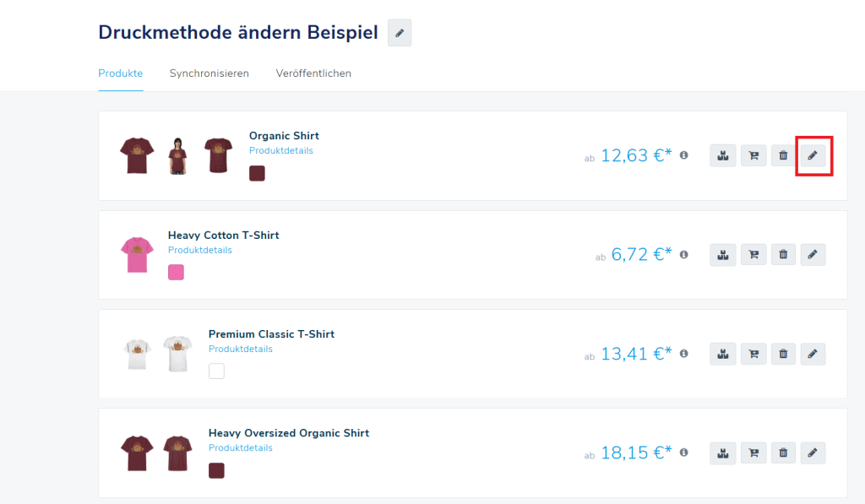Show price info for Heavy Oversized Organic Shirt
Viewport: 865px width, 504px height.
point(684,453)
